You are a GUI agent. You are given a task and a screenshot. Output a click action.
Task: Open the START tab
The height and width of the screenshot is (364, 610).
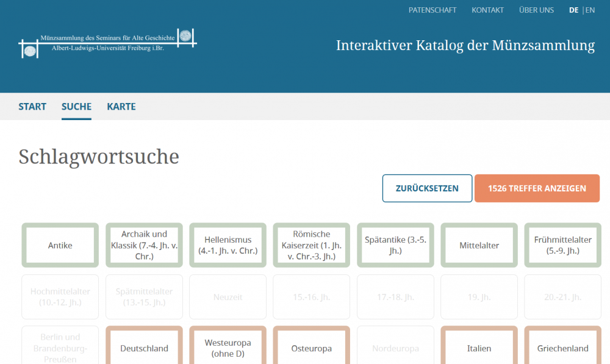tap(32, 107)
